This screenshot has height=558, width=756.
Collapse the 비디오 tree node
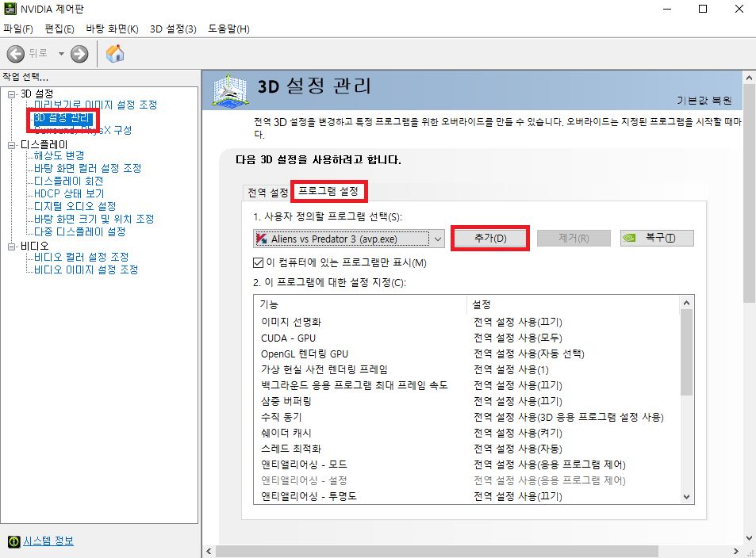tap(11, 247)
